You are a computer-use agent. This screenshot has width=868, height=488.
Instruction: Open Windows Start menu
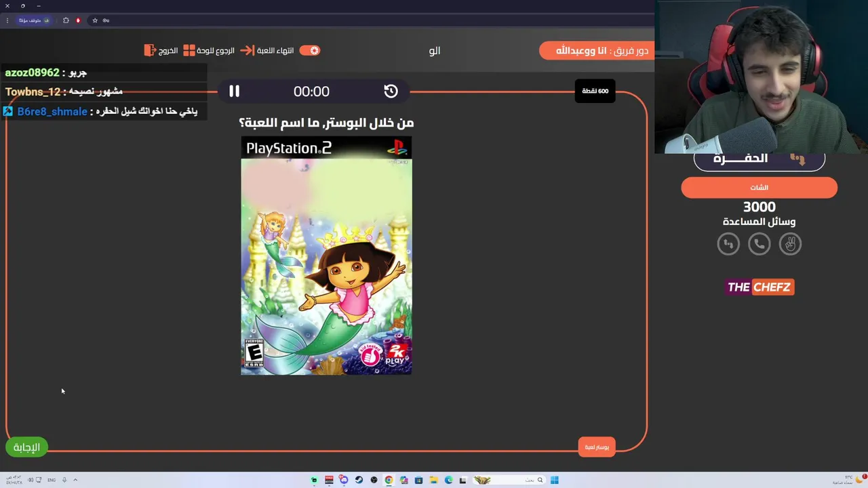(x=555, y=480)
